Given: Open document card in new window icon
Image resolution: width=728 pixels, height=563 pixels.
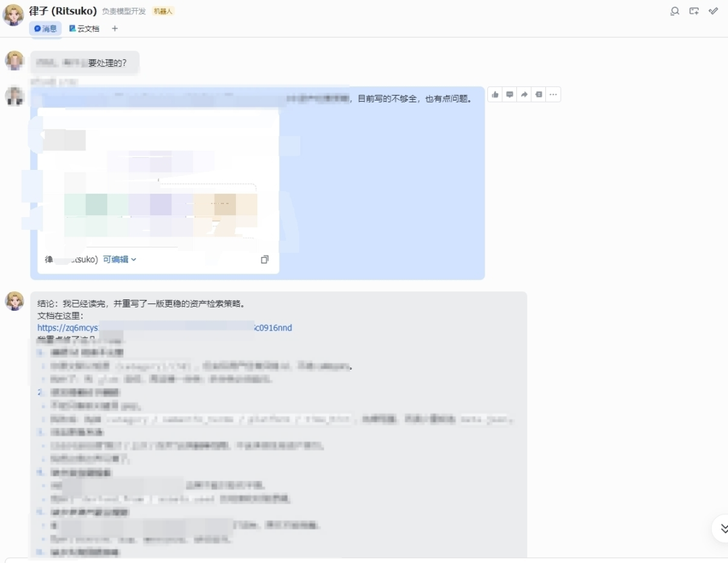Looking at the screenshot, I should (x=265, y=260).
